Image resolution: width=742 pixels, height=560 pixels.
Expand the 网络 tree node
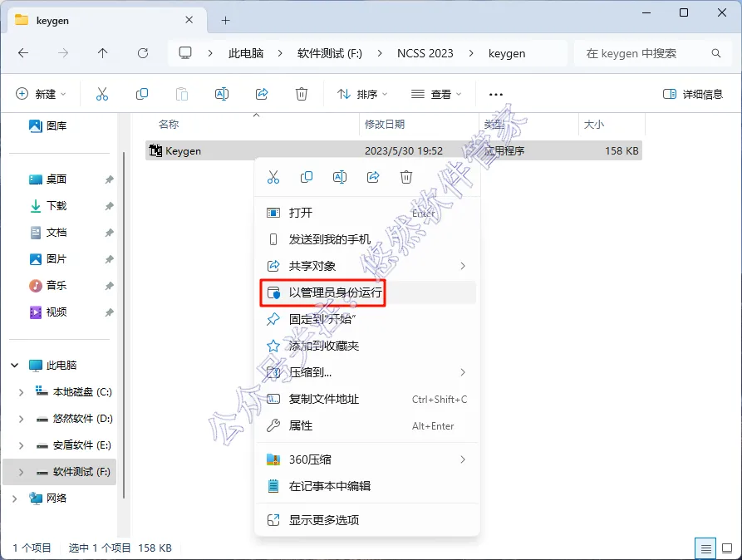click(15, 499)
